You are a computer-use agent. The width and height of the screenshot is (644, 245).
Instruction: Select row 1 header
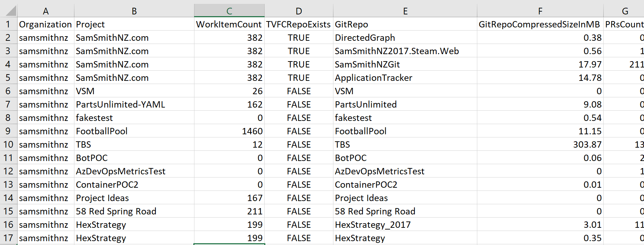(x=8, y=24)
